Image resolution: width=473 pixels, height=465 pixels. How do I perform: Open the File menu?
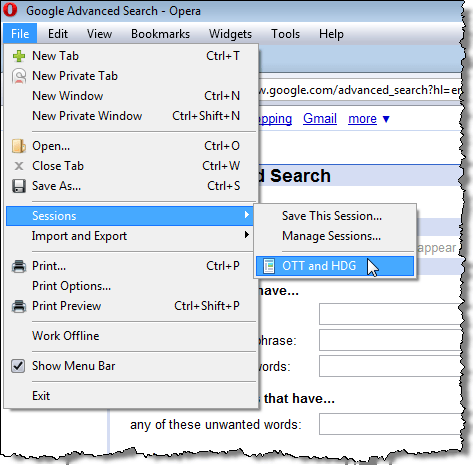[x=20, y=34]
